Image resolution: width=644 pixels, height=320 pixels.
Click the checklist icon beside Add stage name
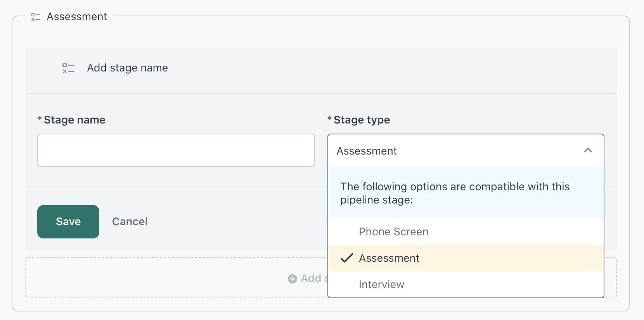pos(68,68)
